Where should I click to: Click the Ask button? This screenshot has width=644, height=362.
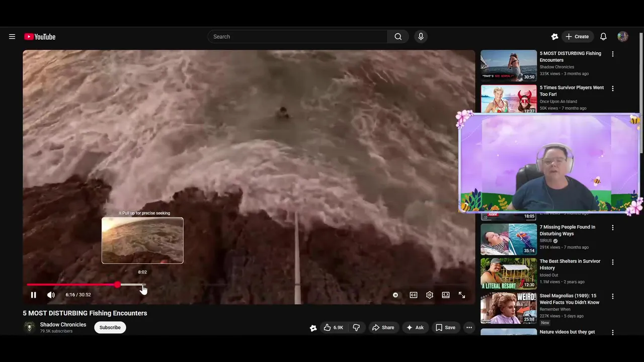(415, 327)
